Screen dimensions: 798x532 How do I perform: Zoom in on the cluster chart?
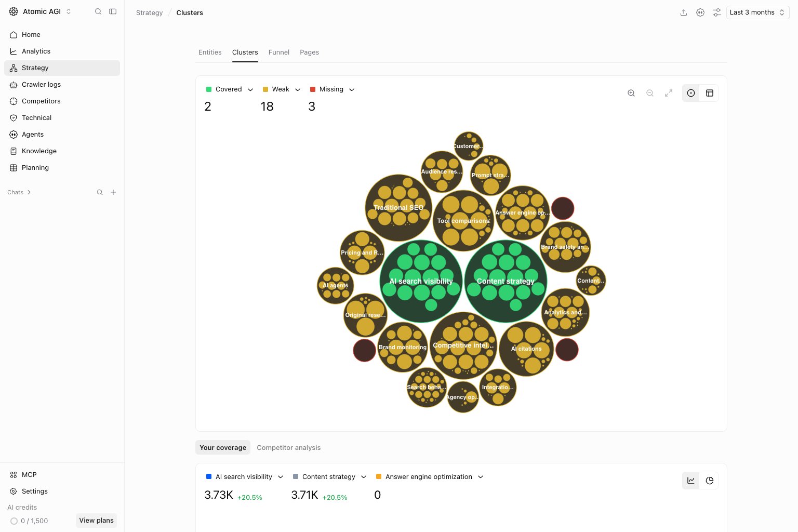(x=631, y=93)
